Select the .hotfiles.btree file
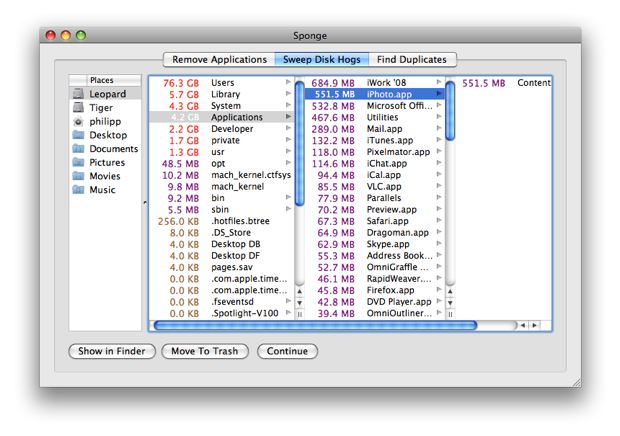 (221, 221)
